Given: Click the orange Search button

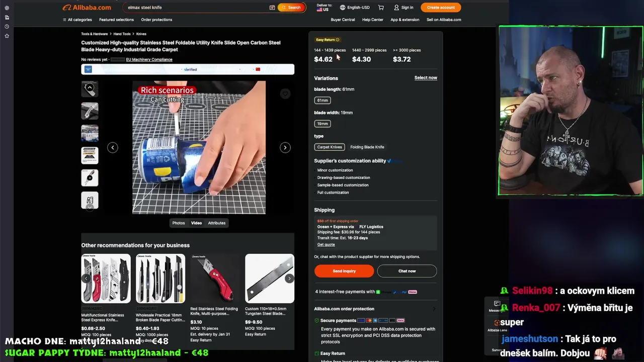Looking at the screenshot, I should click(291, 8).
